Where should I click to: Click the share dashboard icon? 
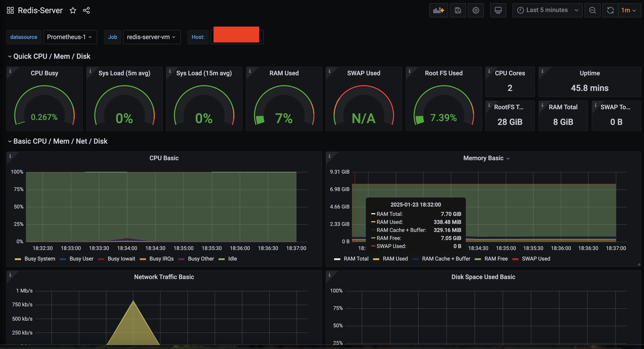click(x=86, y=10)
